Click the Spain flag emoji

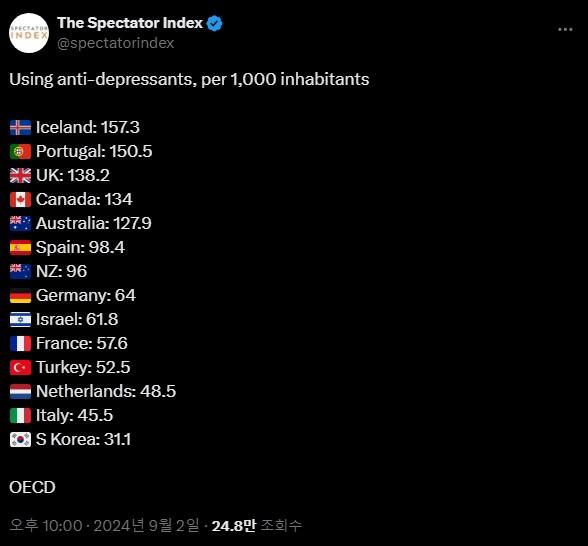pyautogui.click(x=20, y=248)
